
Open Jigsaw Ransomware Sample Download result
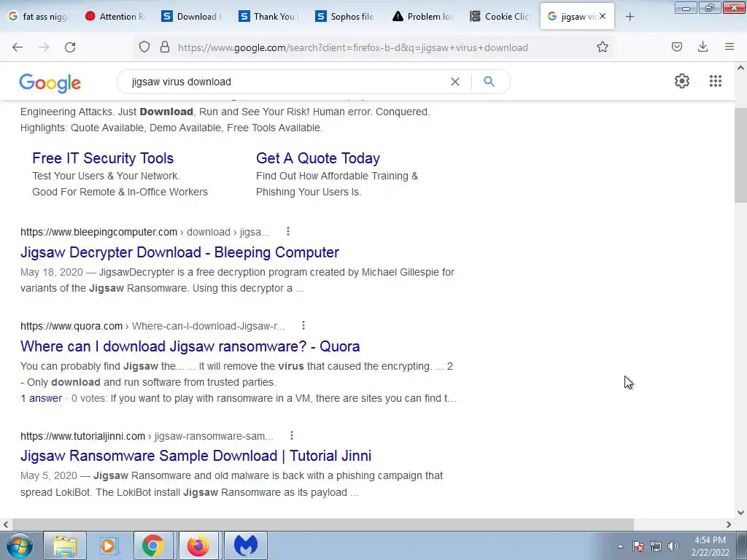(196, 456)
